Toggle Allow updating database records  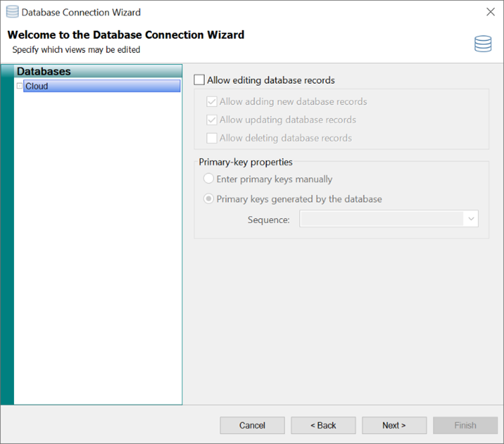(212, 120)
